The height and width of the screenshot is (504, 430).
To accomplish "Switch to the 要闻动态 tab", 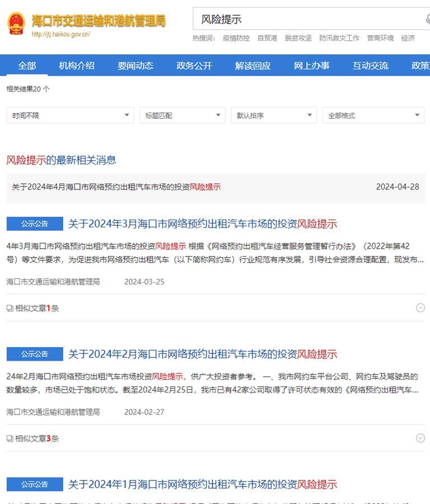I will pos(135,66).
